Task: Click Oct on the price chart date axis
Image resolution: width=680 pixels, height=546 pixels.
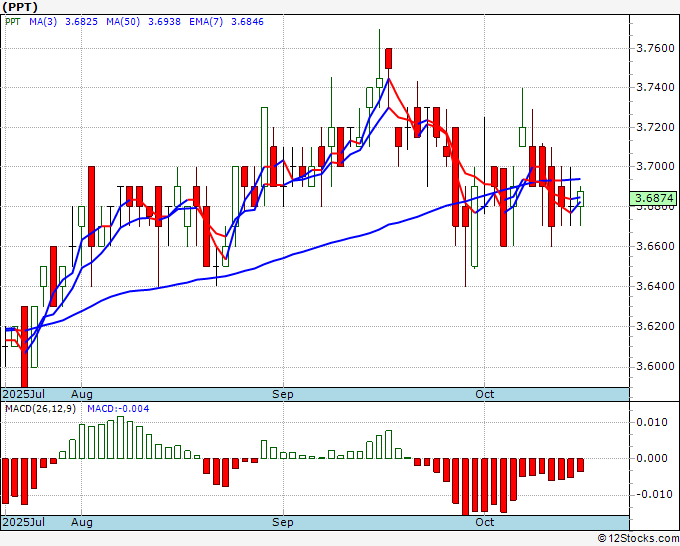Action: click(x=484, y=394)
